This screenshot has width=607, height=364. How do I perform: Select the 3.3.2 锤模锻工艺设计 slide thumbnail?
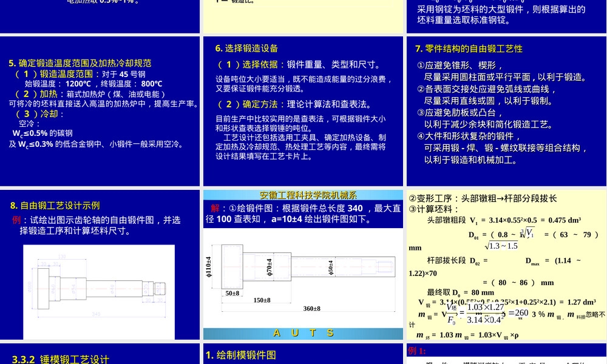100,354
